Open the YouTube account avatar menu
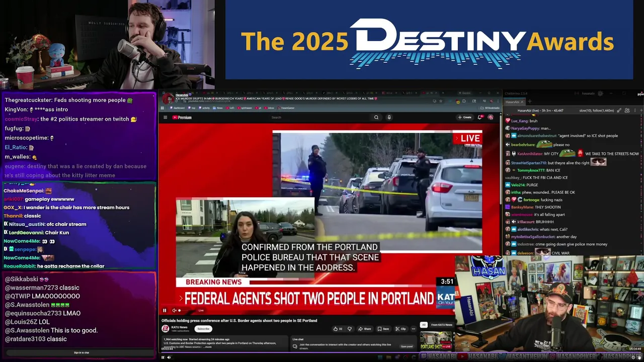 click(x=491, y=117)
